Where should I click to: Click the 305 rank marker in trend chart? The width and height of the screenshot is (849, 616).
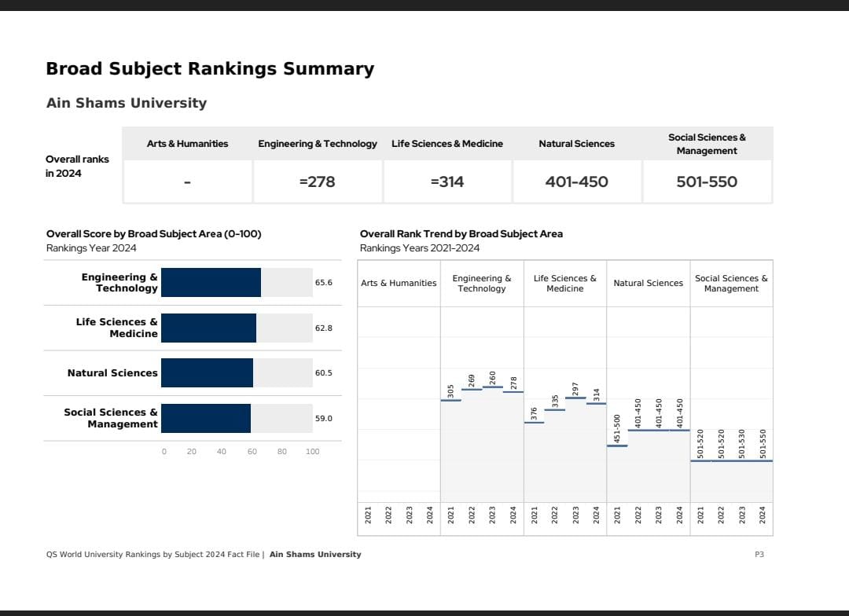tap(450, 400)
